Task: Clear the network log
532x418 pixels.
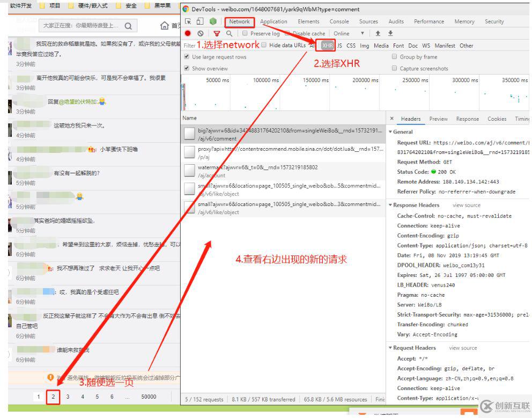Action: pos(200,33)
